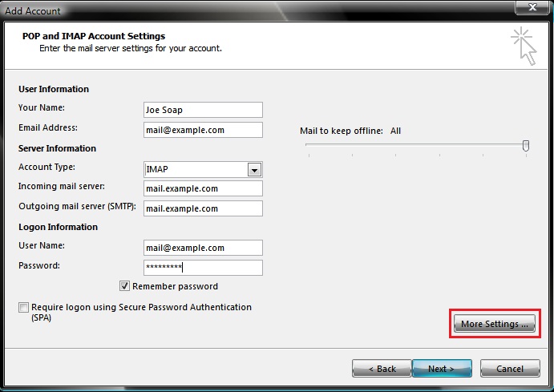Click the Mail to keep offline slider thumb

pyautogui.click(x=526, y=146)
